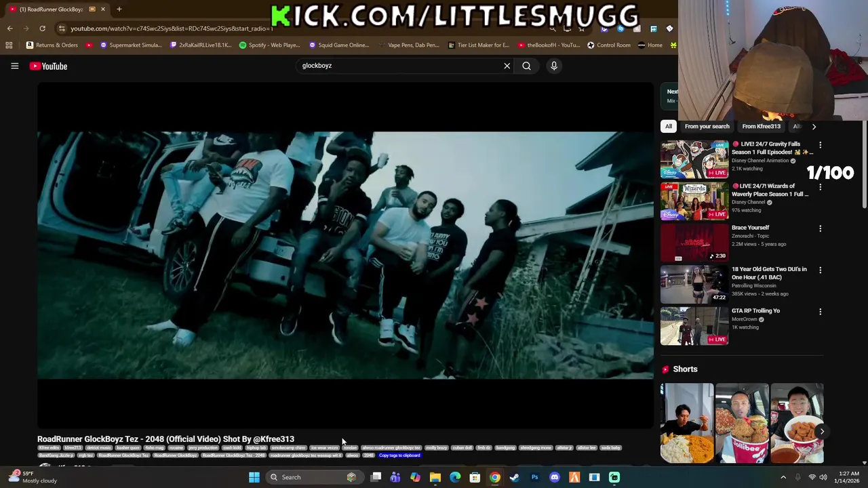
Task: Clear the search box with the X
Action: pyautogui.click(x=507, y=66)
